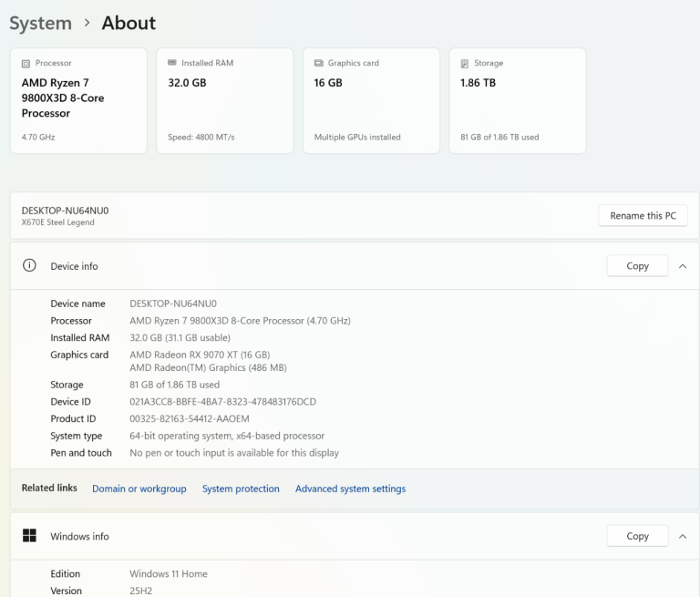Click the Graphics card icon

pos(319,63)
